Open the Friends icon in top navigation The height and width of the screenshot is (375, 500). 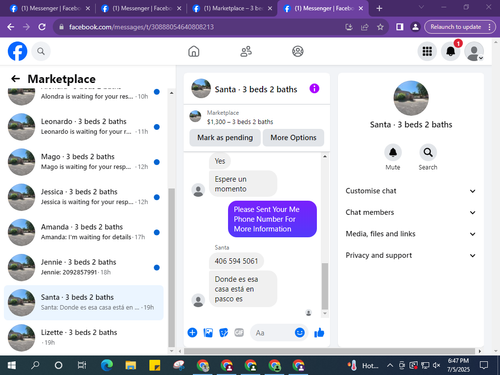tap(246, 51)
